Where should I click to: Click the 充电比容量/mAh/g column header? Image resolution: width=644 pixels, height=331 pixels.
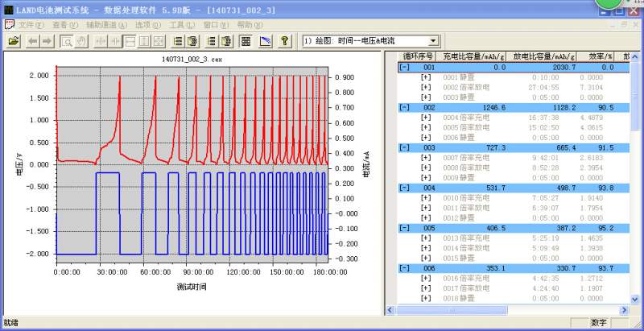(472, 56)
